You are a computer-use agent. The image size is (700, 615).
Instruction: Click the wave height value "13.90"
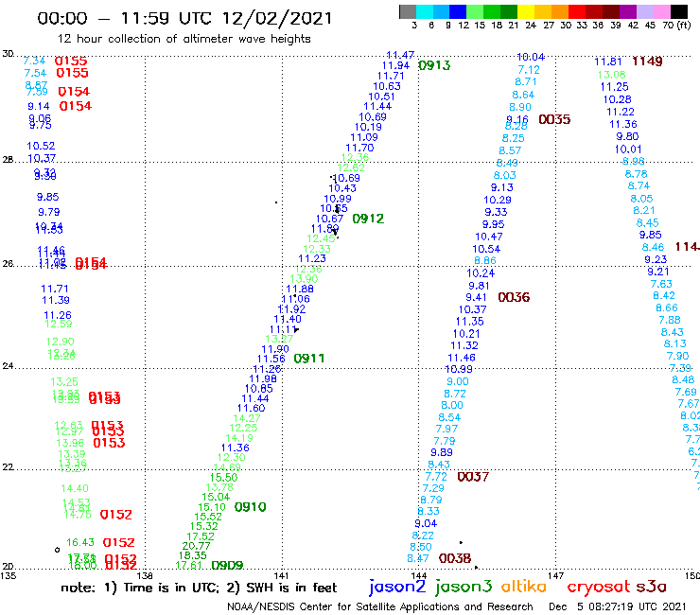[304, 279]
